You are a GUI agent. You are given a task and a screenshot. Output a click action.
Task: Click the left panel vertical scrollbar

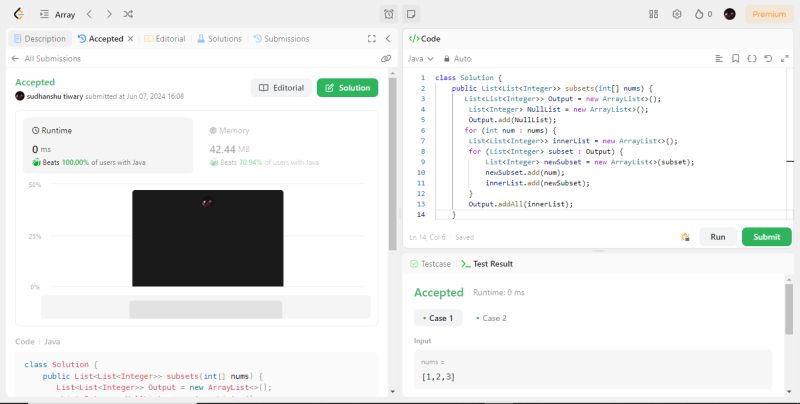pos(392,163)
